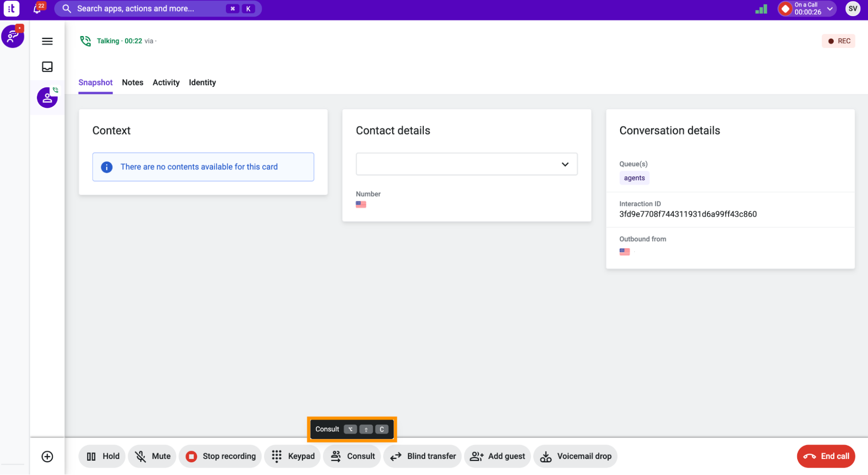Viewport: 868px width, 475px height.
Task: Click the Talkdesk logo icon
Action: (11, 8)
